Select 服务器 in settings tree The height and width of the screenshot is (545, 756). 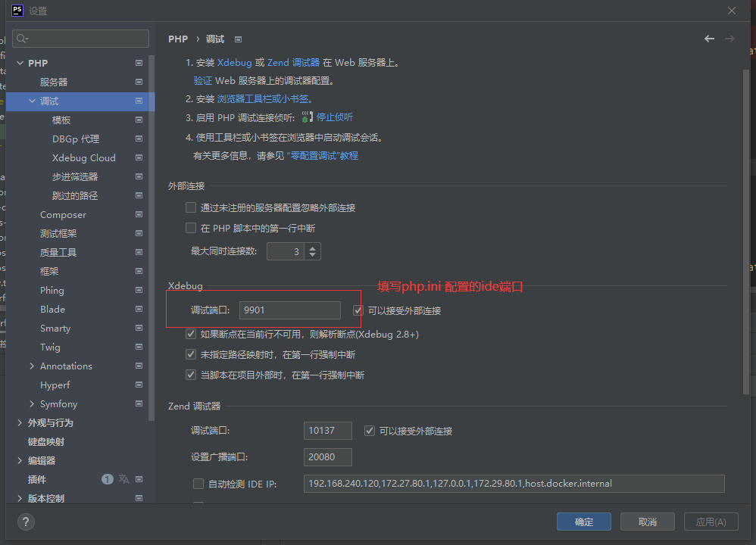[x=54, y=82]
